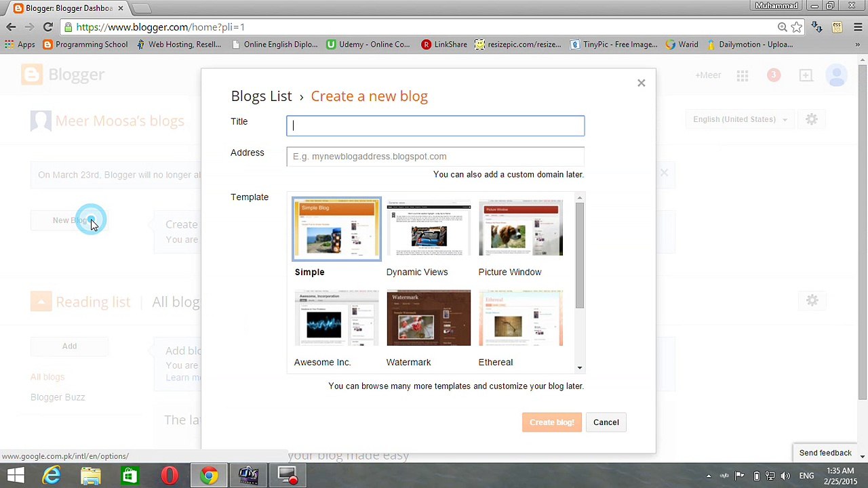Open the Programming School bookmark
Image resolution: width=868 pixels, height=488 pixels.
pos(85,45)
